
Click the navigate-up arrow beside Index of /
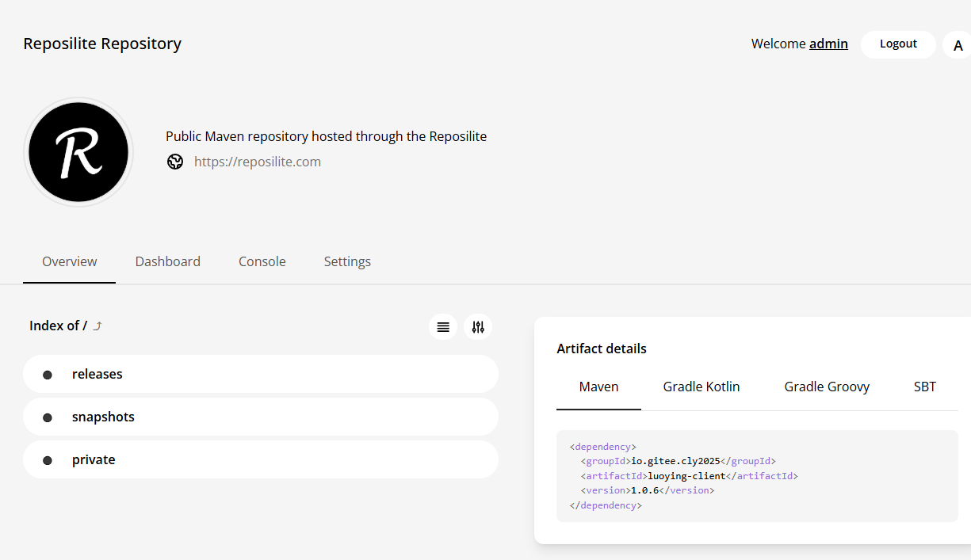[97, 325]
